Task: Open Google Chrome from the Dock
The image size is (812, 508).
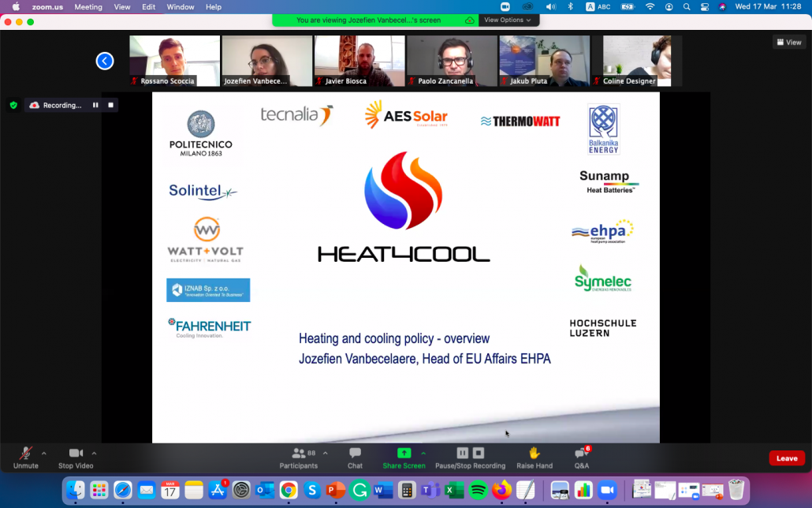Action: (x=289, y=490)
